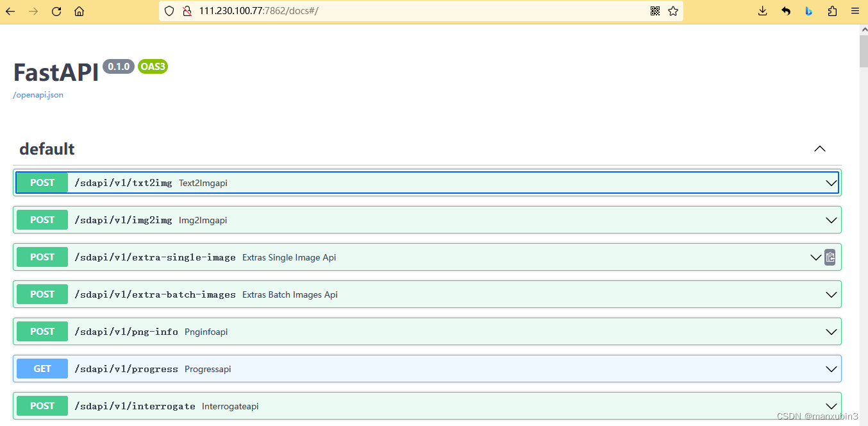Expand the extra-batch-images endpoint chevron
868x426 pixels.
click(x=831, y=294)
